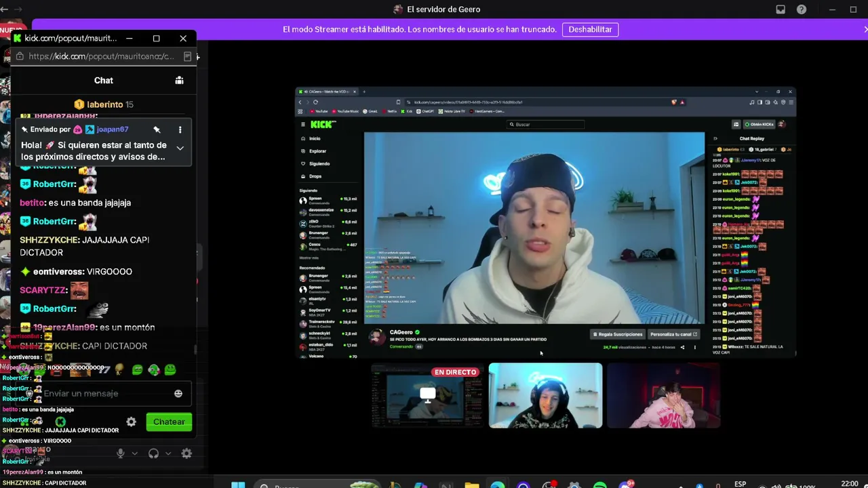Open Kick chat settings gear beside Chatear
This screenshot has width=868, height=488.
pos(131,422)
